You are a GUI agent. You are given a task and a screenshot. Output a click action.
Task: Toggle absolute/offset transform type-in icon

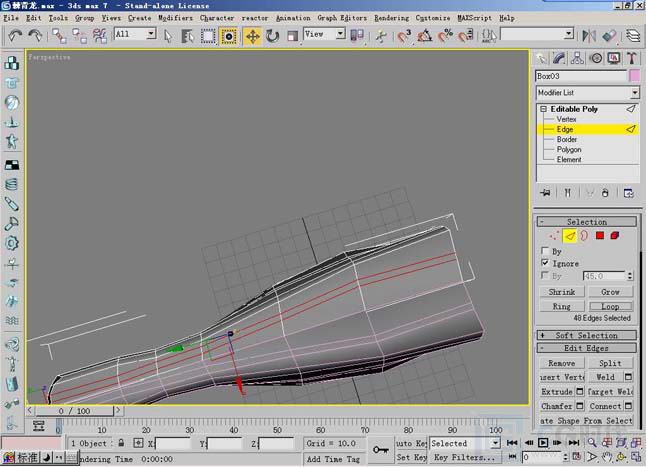tap(138, 443)
